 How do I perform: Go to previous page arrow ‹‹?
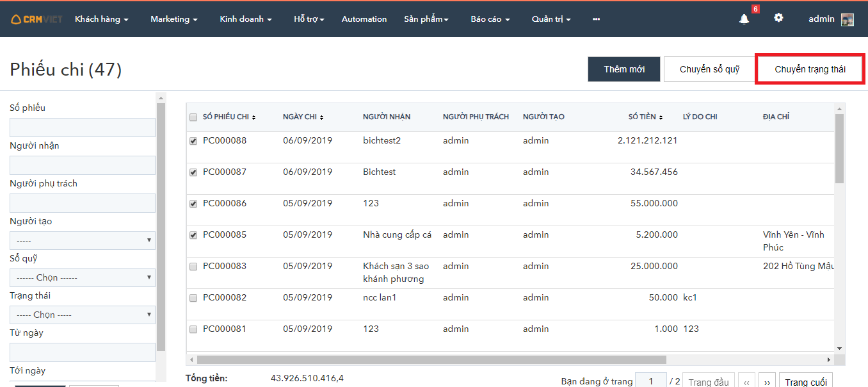pos(746,382)
